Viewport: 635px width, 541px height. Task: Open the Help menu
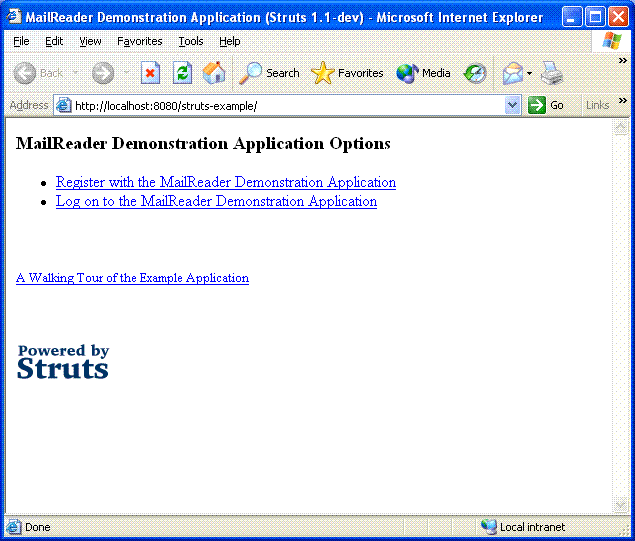230,41
